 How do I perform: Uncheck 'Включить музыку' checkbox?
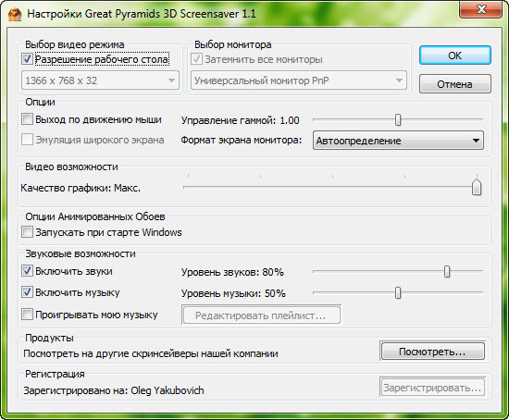27,292
